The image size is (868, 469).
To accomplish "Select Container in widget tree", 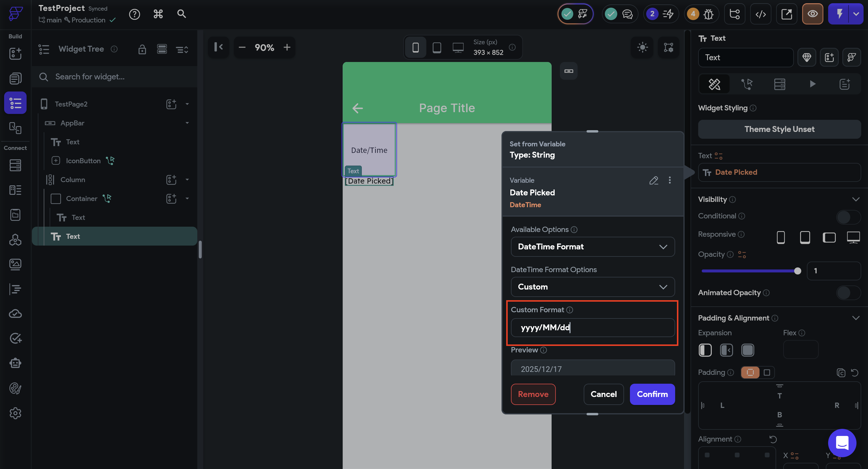I will click(82, 199).
